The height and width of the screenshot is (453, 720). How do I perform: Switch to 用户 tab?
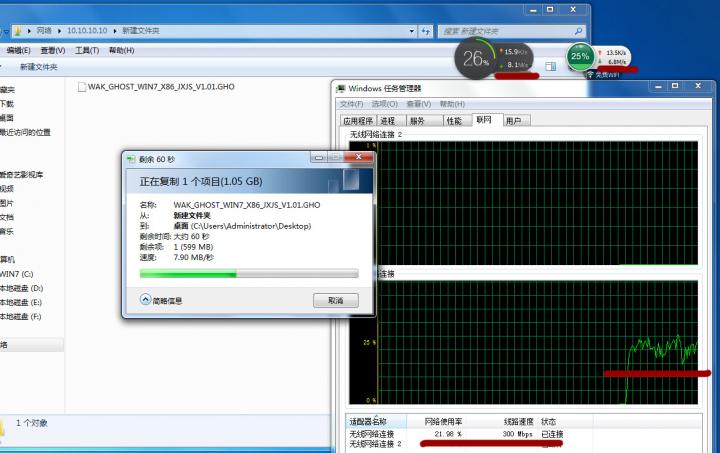(516, 121)
